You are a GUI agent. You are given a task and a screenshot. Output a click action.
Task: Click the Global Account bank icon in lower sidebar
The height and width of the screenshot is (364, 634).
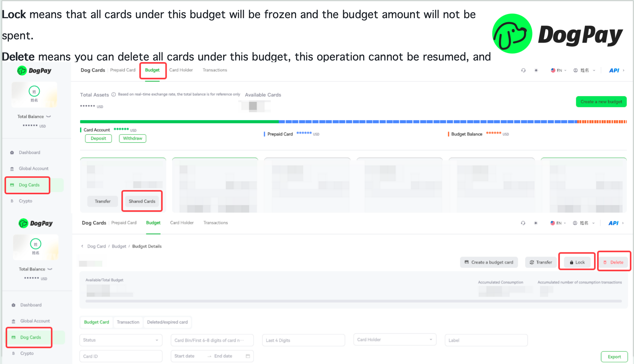pyautogui.click(x=13, y=321)
